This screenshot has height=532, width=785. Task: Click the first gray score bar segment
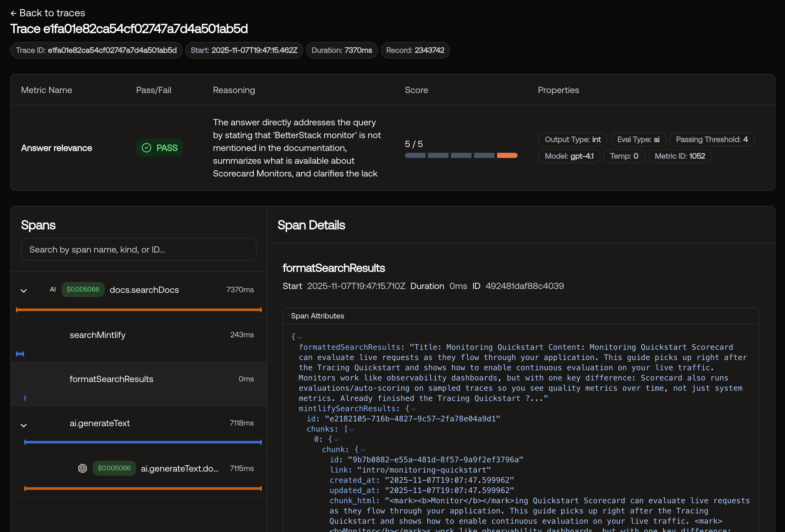415,155
